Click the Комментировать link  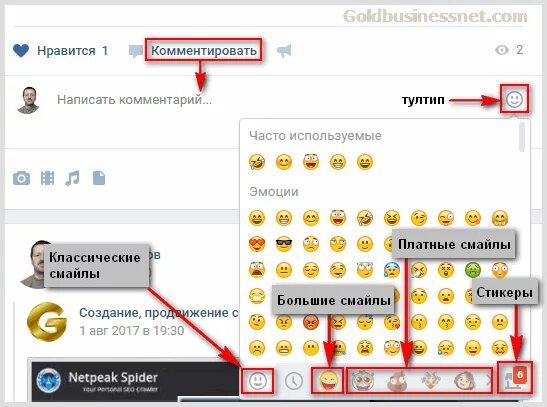204,51
